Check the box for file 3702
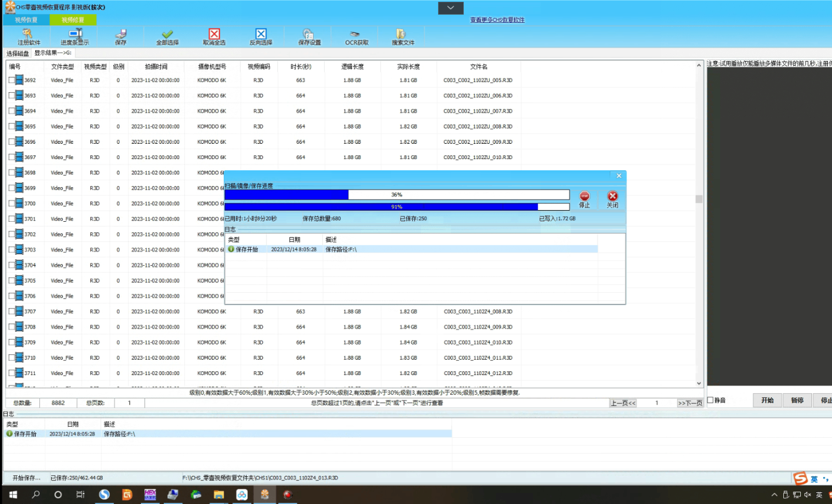The height and width of the screenshot is (504, 832). point(12,234)
